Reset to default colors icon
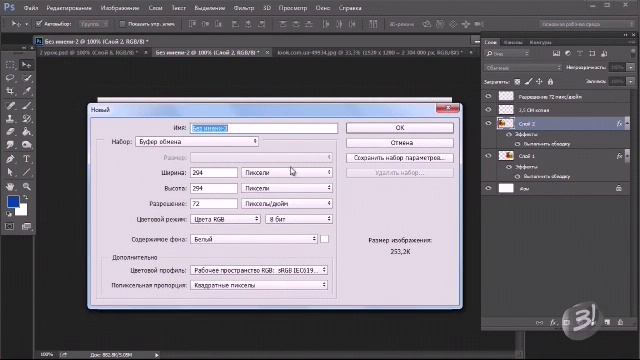 point(9,213)
